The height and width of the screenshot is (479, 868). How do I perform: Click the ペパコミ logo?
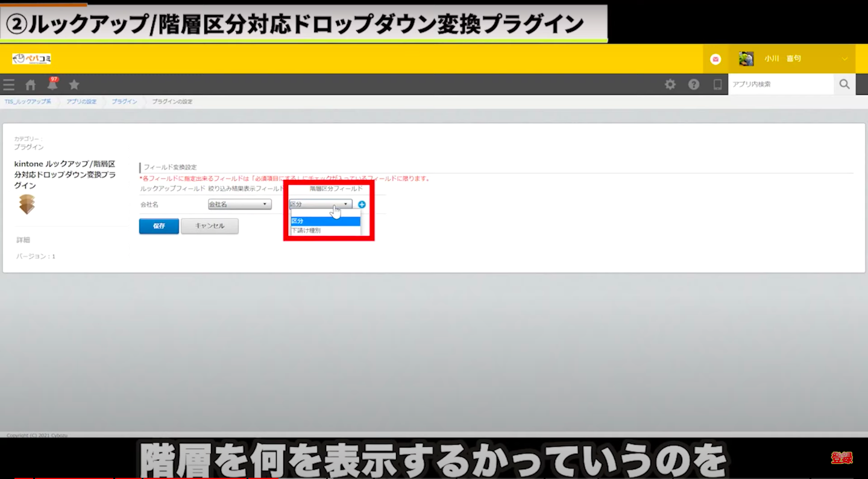(32, 59)
